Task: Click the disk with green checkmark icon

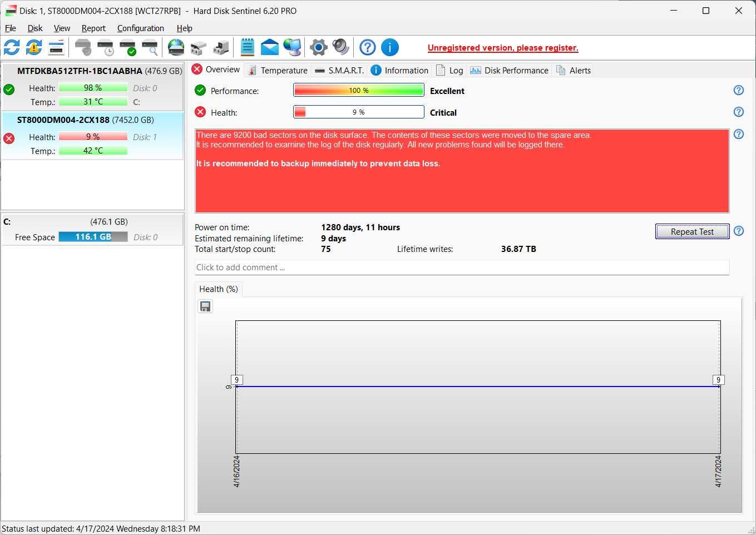Action: (x=127, y=47)
